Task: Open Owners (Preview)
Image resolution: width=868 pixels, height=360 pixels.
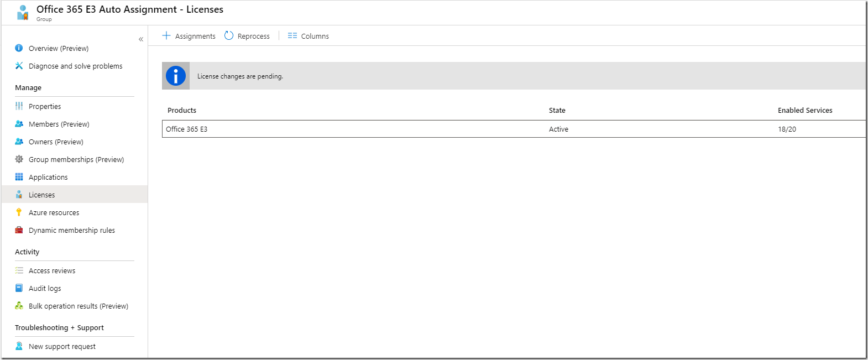Action: tap(56, 142)
